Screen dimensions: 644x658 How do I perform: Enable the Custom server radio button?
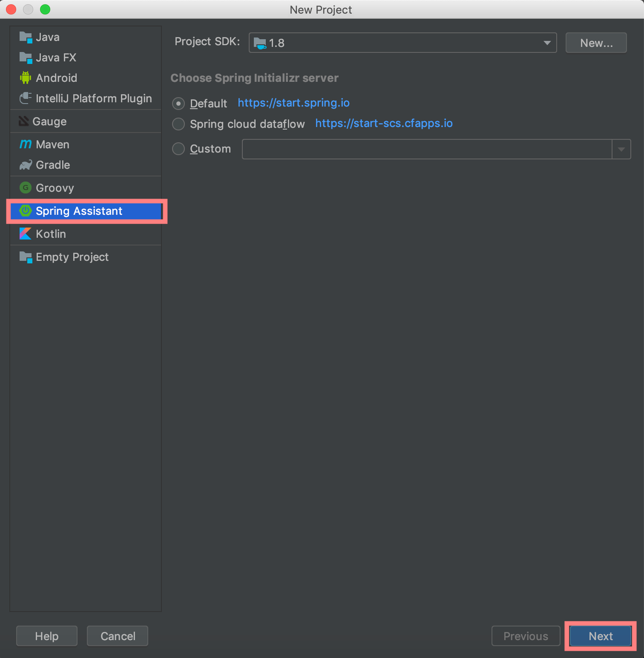click(x=178, y=149)
